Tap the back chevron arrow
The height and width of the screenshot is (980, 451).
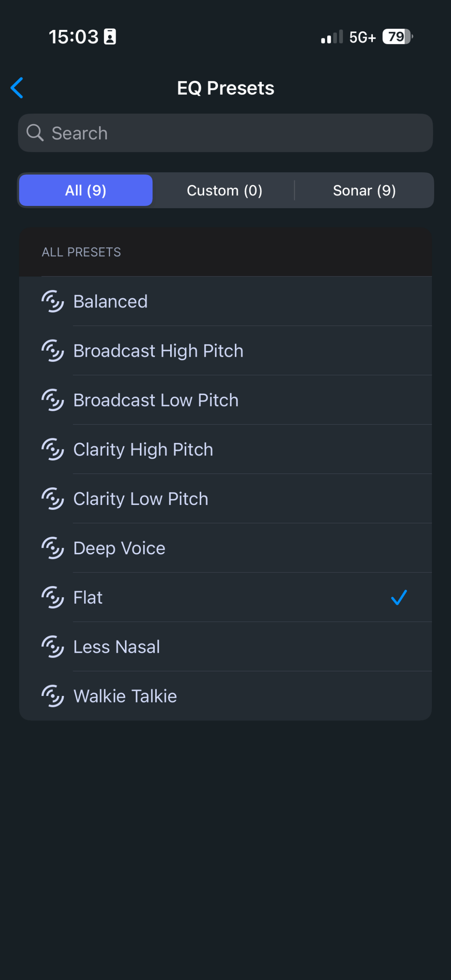click(17, 88)
